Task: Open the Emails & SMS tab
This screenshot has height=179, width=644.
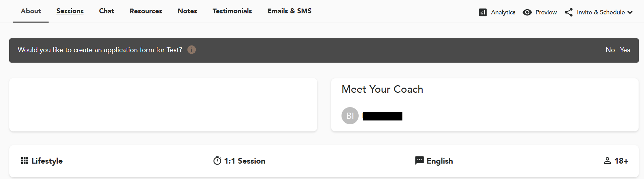Action: pos(289,11)
